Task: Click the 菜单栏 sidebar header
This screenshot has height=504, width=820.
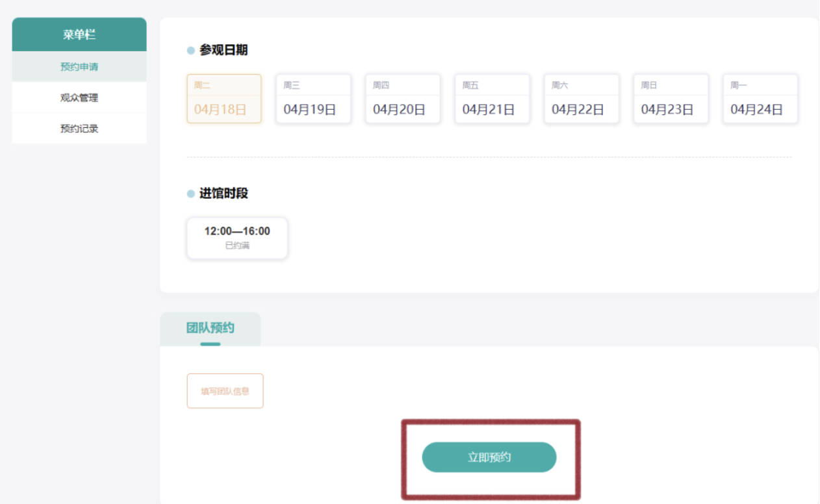Action: [79, 35]
